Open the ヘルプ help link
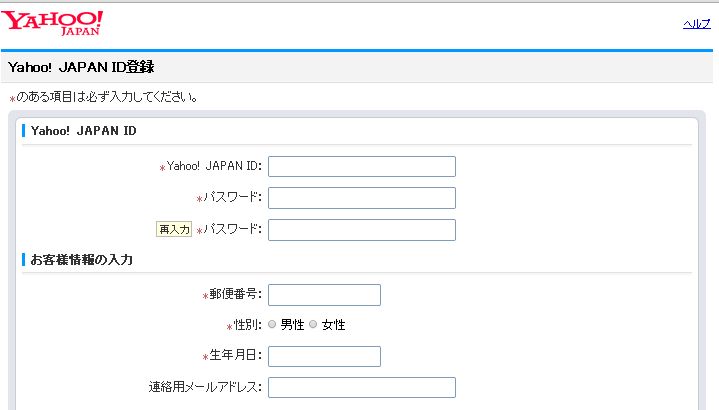This screenshot has width=719, height=410. (696, 23)
